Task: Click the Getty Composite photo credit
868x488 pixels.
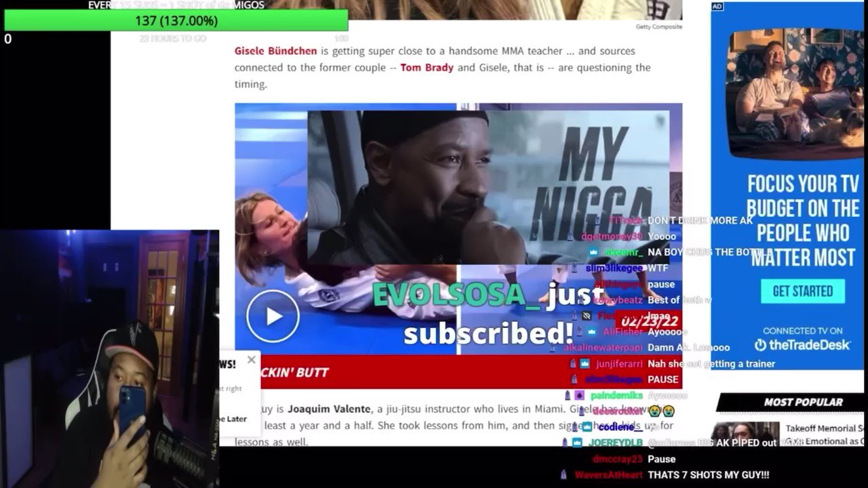Action: point(658,27)
